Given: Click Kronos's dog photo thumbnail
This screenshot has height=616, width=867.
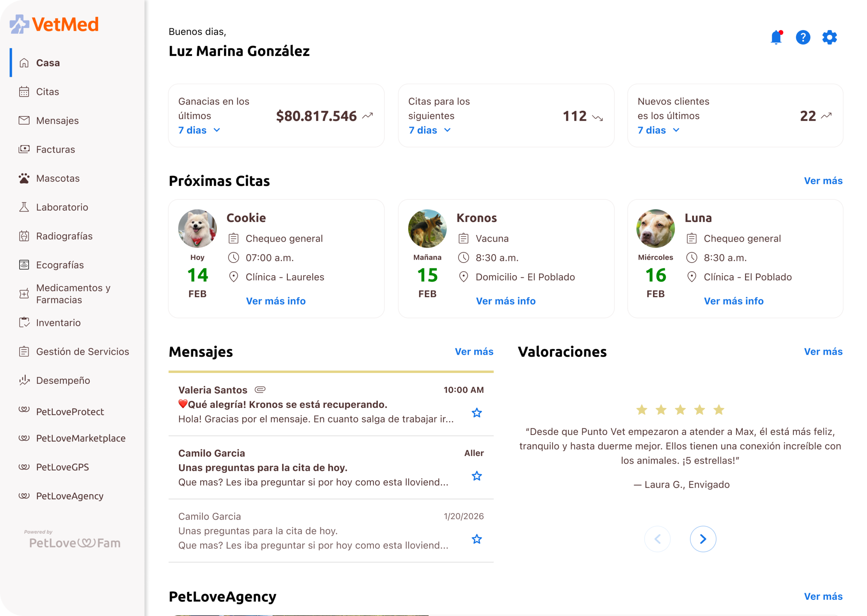Looking at the screenshot, I should point(427,228).
